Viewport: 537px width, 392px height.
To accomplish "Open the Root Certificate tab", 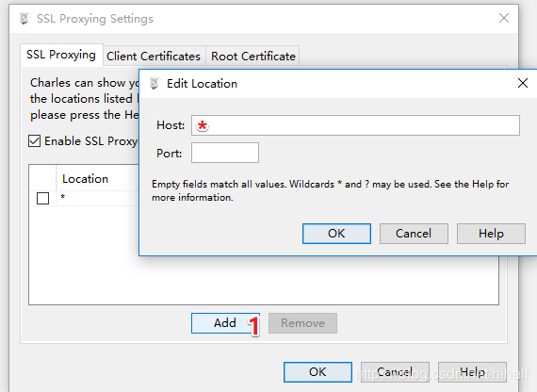I will [253, 56].
